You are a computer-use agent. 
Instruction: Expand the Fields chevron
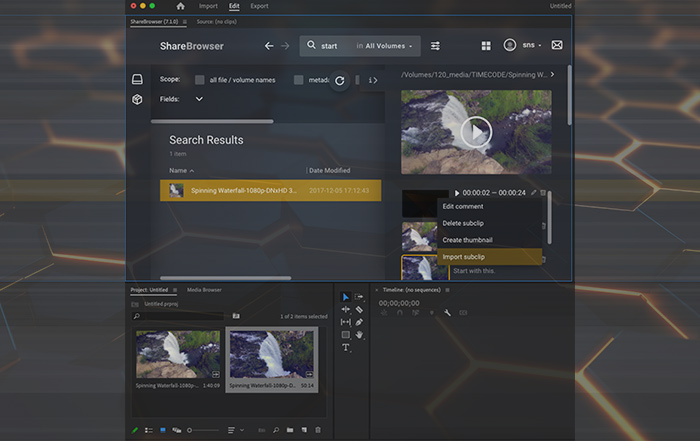tap(199, 99)
